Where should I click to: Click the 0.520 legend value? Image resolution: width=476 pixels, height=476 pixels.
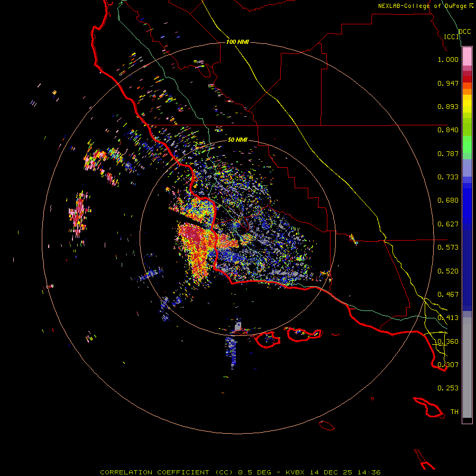click(448, 271)
